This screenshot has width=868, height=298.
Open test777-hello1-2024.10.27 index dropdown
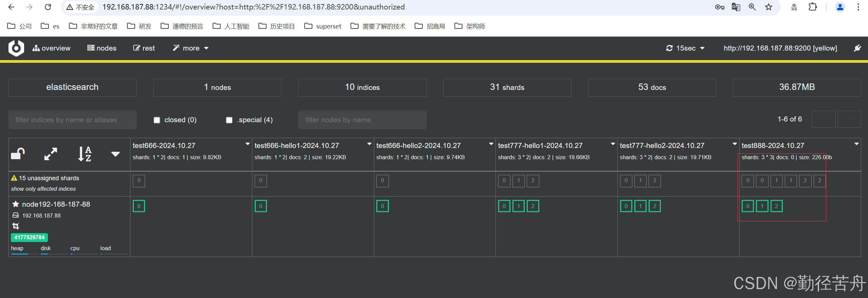[x=613, y=144]
